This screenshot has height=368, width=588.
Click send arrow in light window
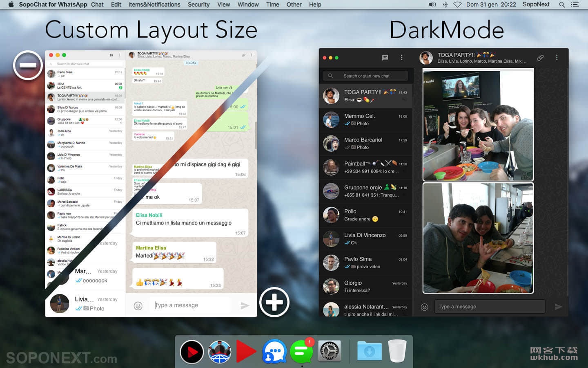tap(245, 305)
